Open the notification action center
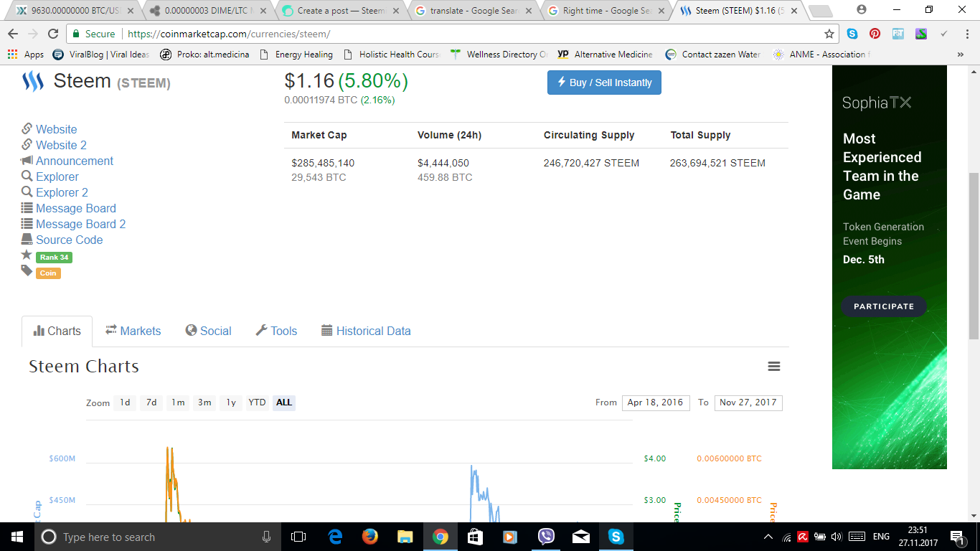The width and height of the screenshot is (980, 551). (x=957, y=537)
